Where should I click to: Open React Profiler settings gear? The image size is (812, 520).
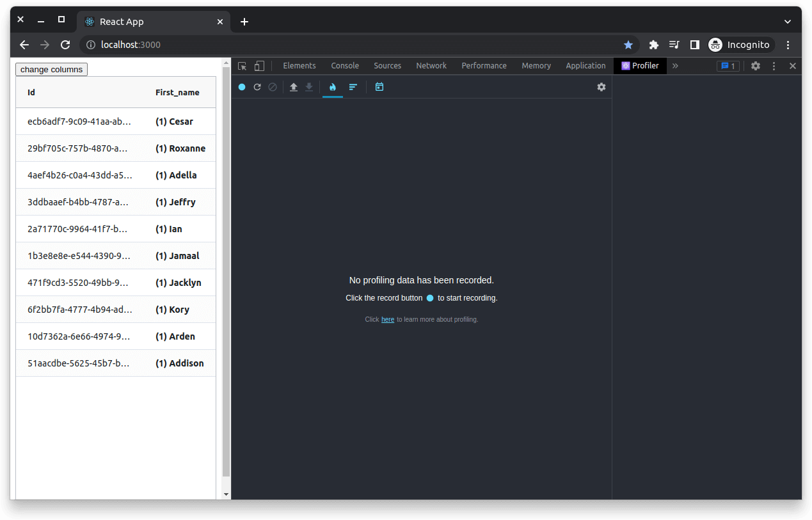coord(601,87)
